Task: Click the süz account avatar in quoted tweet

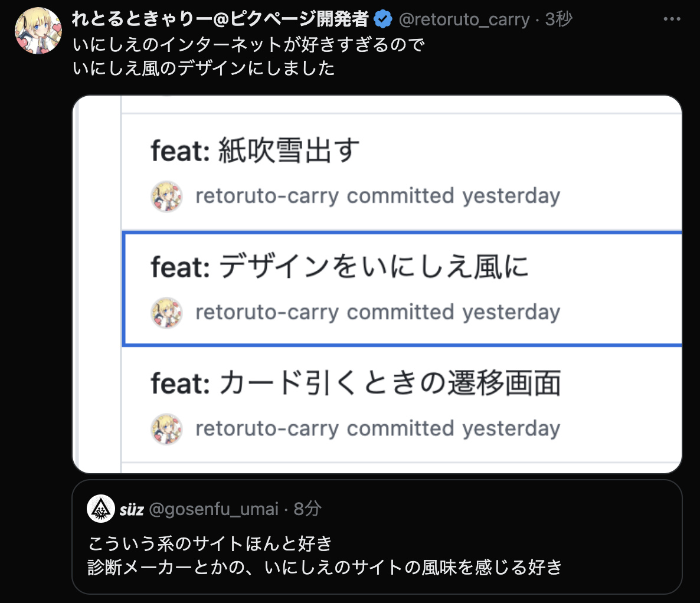Action: coord(100,508)
